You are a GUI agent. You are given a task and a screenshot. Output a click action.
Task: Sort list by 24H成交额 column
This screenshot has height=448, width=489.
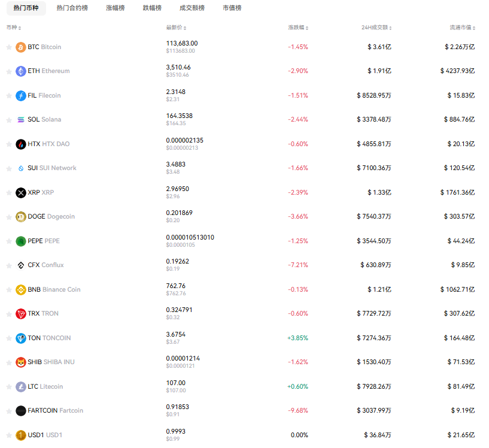376,28
